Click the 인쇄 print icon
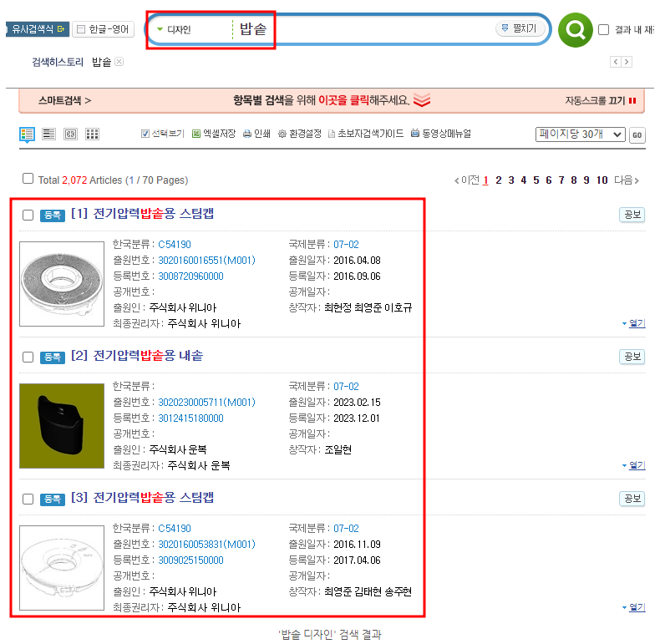The image size is (665, 644). 247,134
